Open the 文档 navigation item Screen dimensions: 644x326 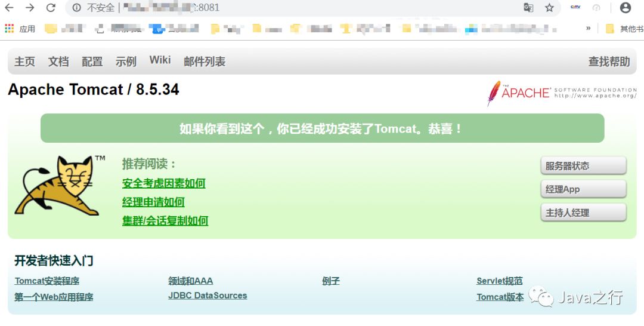click(x=58, y=61)
